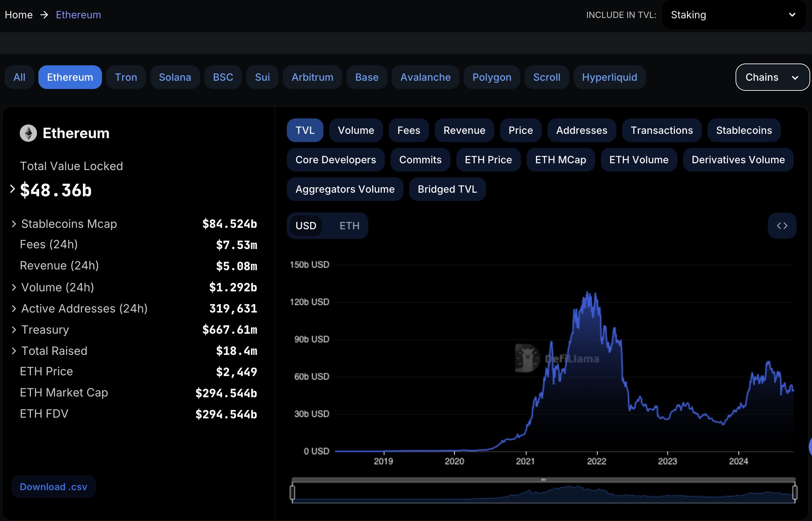Expand the Total Value Locked breakdown

(x=13, y=189)
